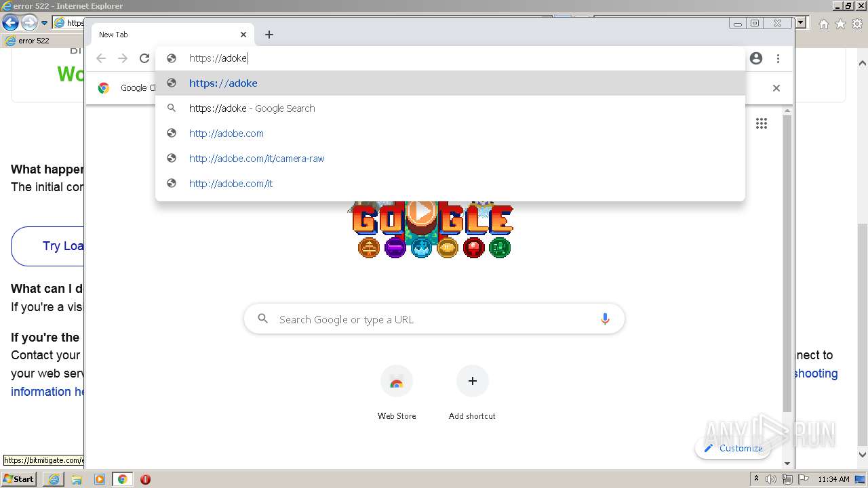868x488 pixels.
Task: Open Internet Explorer favorites star
Action: [840, 24]
